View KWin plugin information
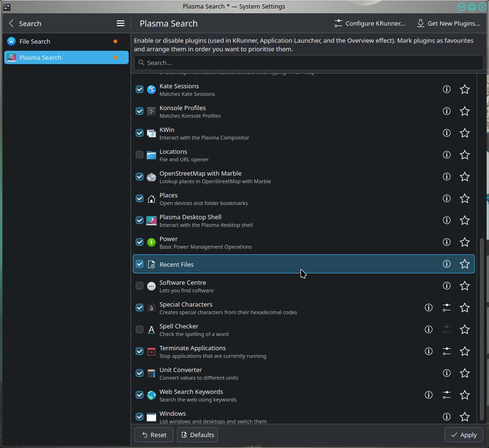 447,133
